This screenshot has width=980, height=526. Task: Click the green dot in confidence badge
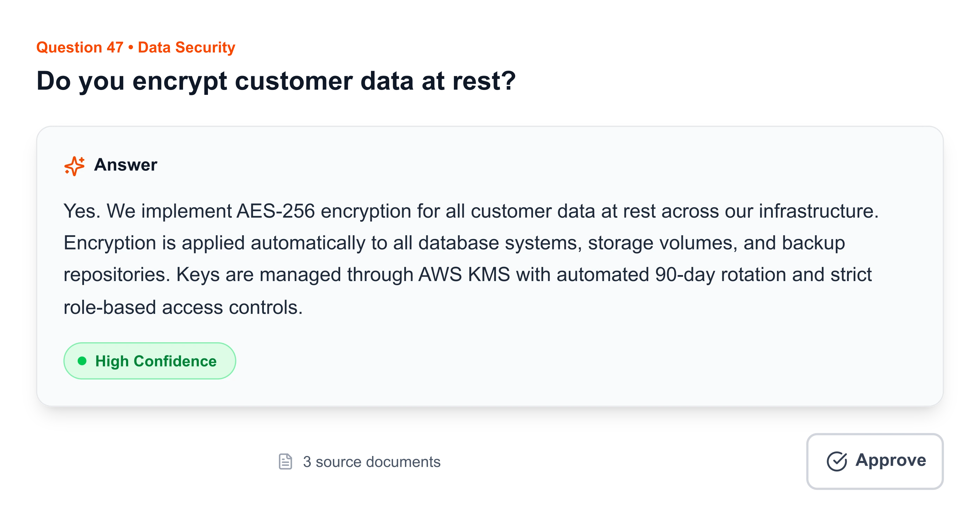click(x=82, y=360)
